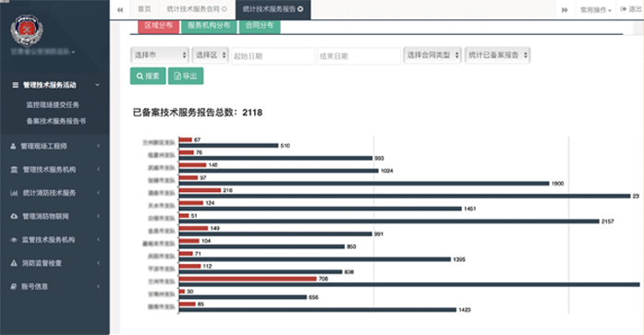The image size is (644, 335).
Task: Open the 统计已备案报告 dropdown
Action: [x=497, y=55]
